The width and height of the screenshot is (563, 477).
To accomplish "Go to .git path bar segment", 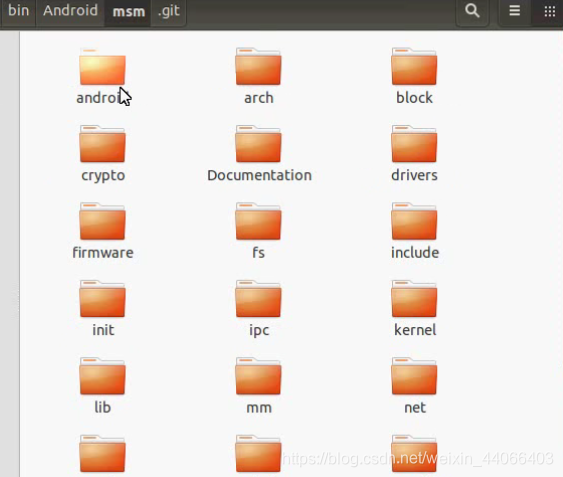I will coord(168,11).
